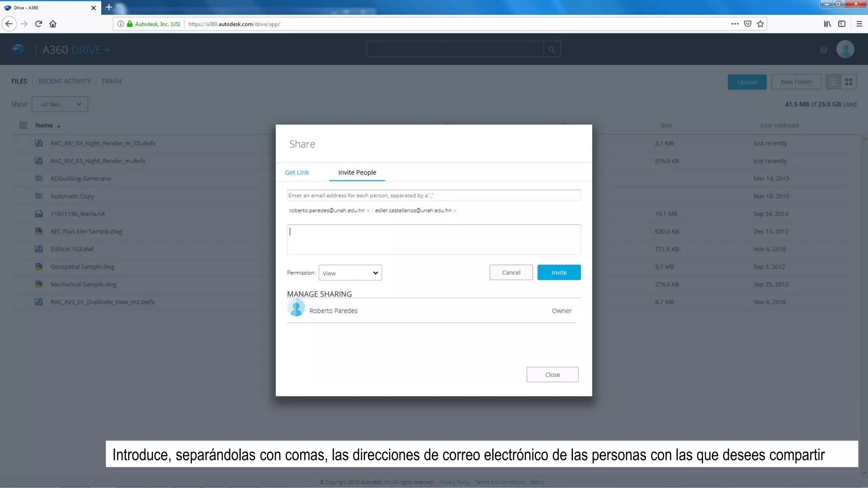Image resolution: width=868 pixels, height=488 pixels.
Task: Click the Cancel button
Action: click(x=511, y=272)
